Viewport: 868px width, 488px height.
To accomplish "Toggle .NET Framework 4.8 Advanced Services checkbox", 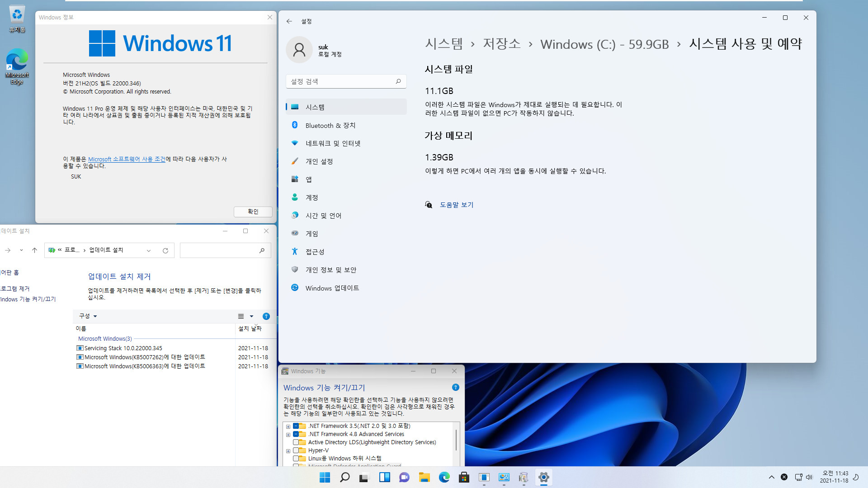I will [296, 434].
